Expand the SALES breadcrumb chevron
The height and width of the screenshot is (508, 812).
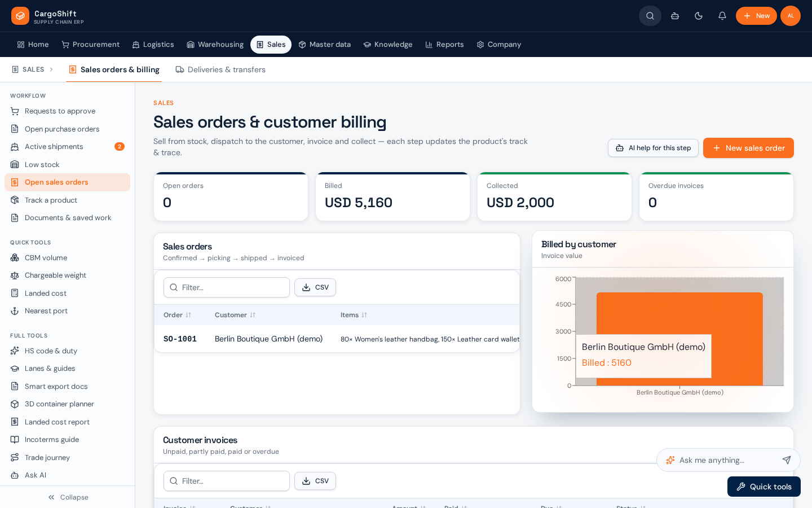(51, 69)
